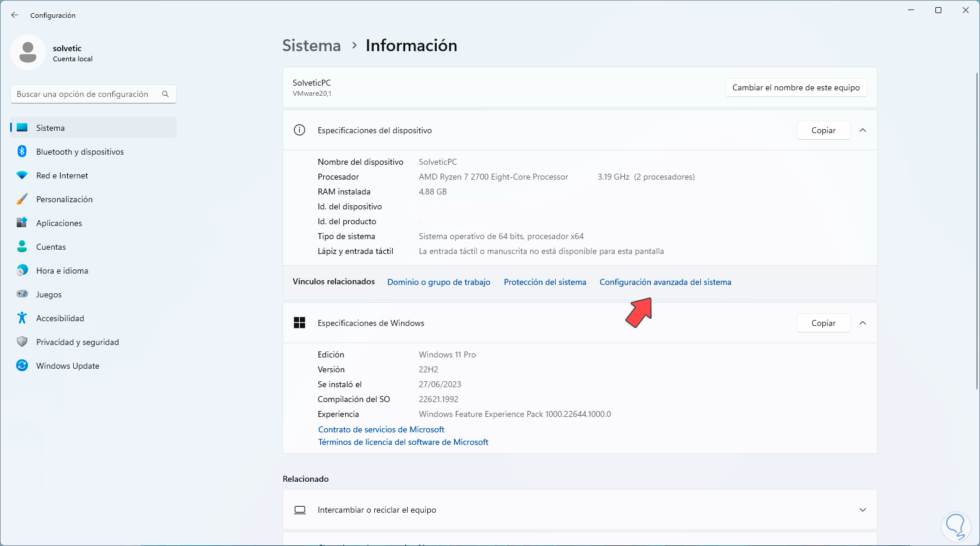Viewport: 980px width, 546px height.
Task: Click the laptop icon for Intercambiar o reciclar
Action: pyautogui.click(x=300, y=510)
